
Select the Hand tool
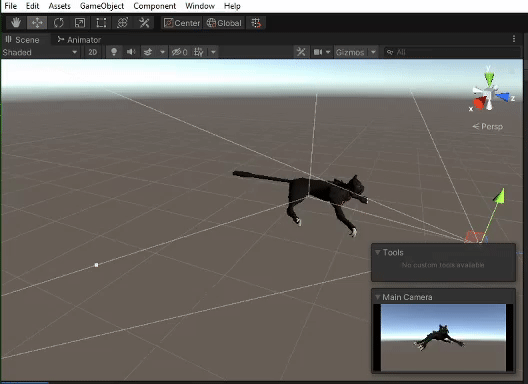[16, 23]
